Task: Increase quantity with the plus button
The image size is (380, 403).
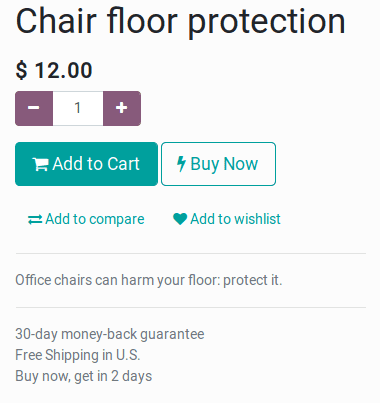Action: click(x=122, y=108)
